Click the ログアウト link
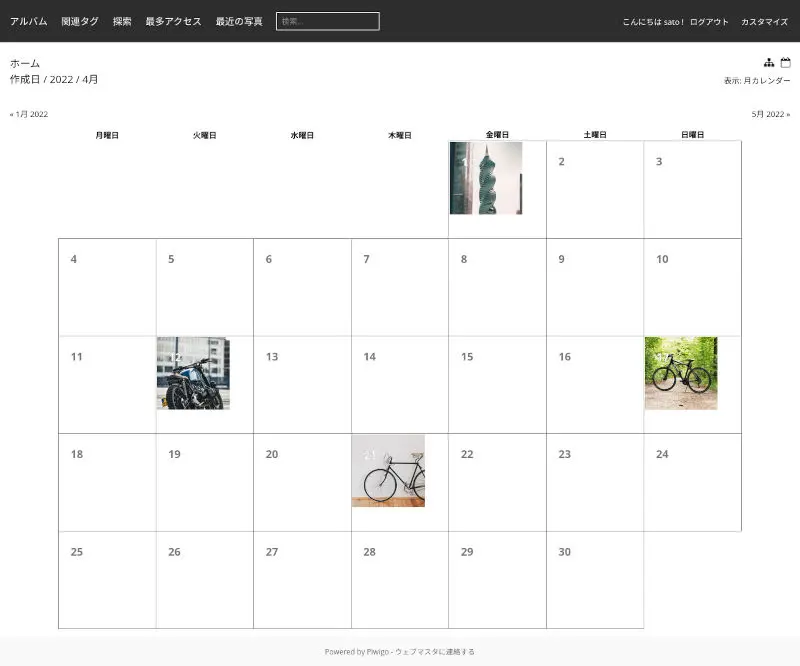The image size is (800, 666). click(709, 22)
